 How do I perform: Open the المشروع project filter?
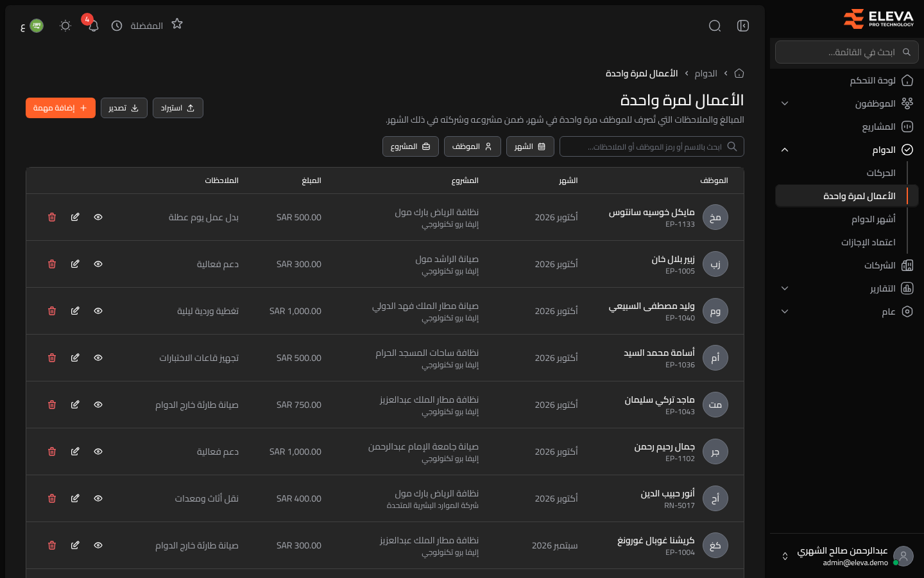(411, 146)
